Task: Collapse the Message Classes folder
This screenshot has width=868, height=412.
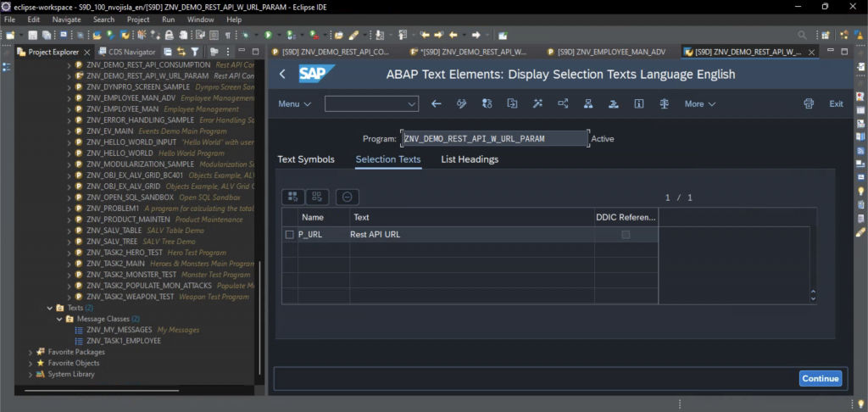Action: point(60,319)
